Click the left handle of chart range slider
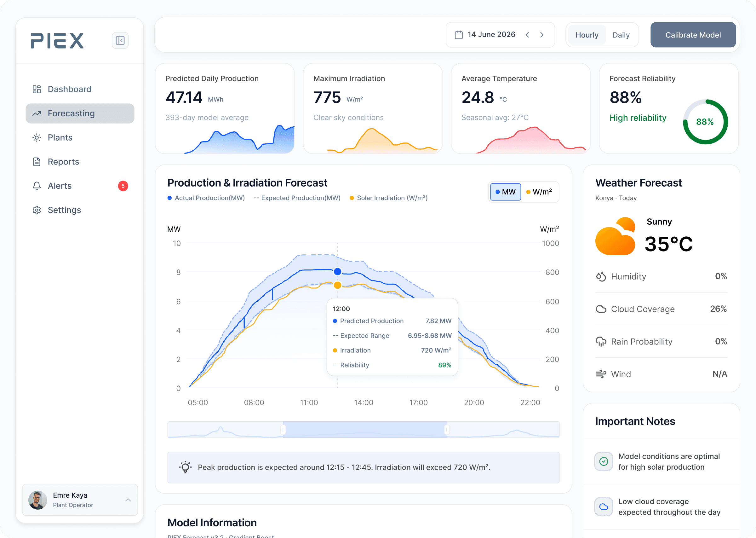The height and width of the screenshot is (538, 756). (x=283, y=430)
